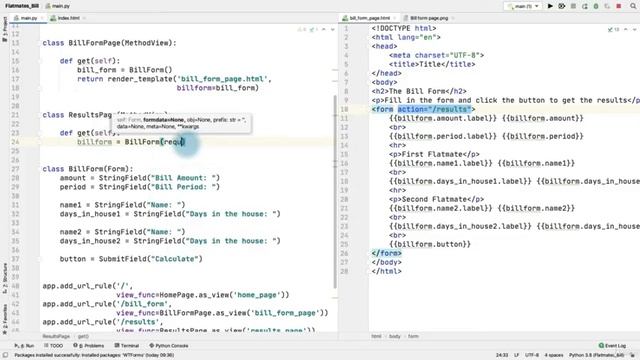Open the Structure tool window sidebar button

[4, 278]
